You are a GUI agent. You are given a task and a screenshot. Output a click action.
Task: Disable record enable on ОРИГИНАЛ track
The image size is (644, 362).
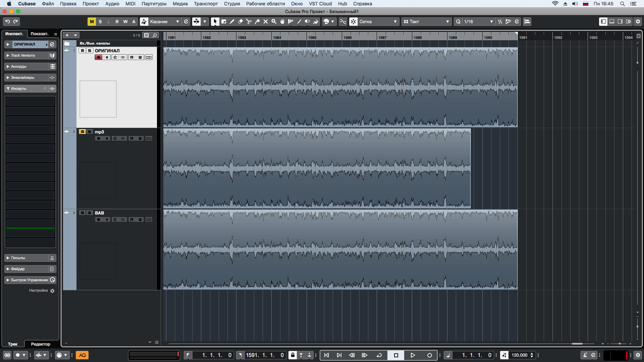pos(98,57)
